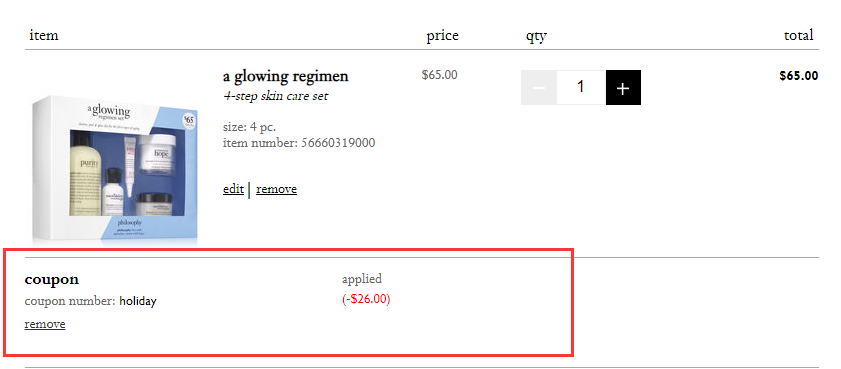Click the 'applied' coupon status text
Viewport: 841px width, 369px height.
tap(362, 279)
